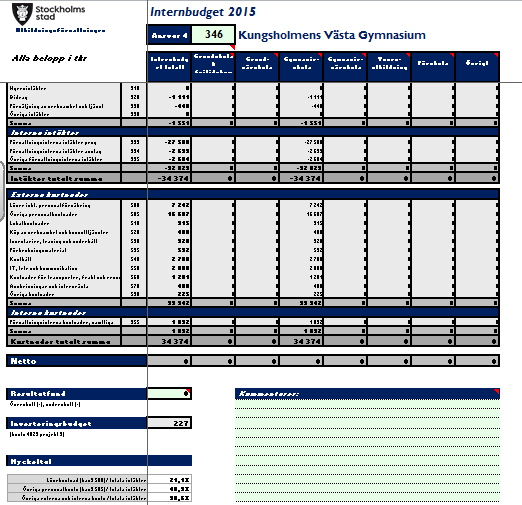
Task: Click the Investeringsbudget value 227
Action: tap(169, 423)
